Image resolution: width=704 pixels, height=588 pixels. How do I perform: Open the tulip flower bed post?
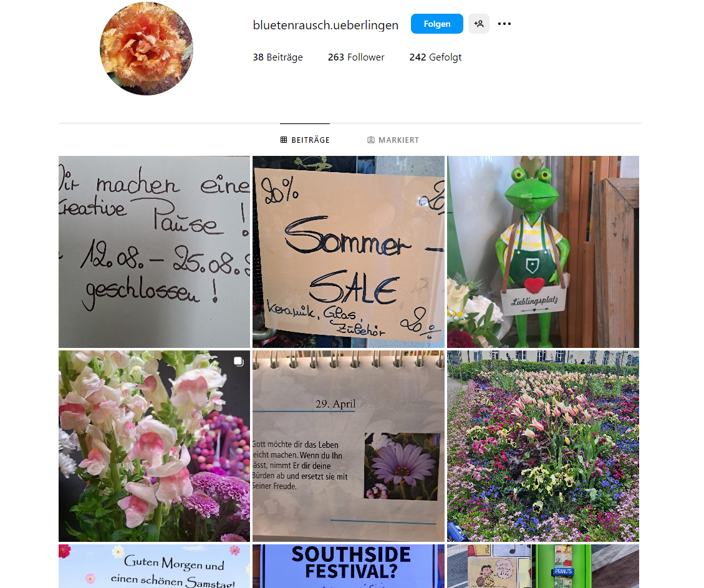[x=543, y=446]
